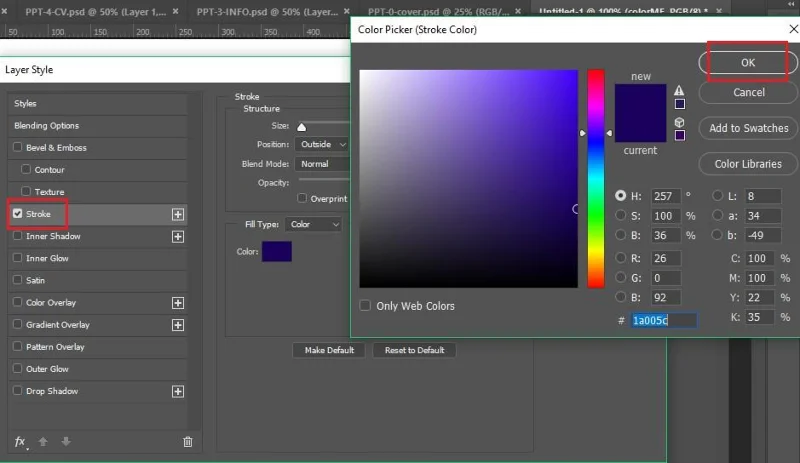The image size is (800, 463).
Task: Enable the Inner Shadow checkbox
Action: coord(18,235)
